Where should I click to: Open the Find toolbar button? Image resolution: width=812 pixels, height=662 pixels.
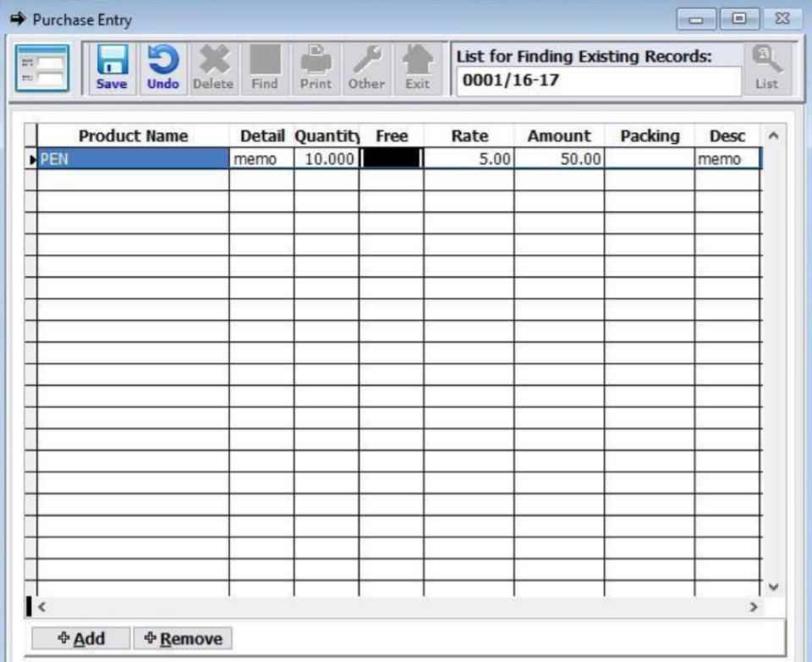(265, 68)
